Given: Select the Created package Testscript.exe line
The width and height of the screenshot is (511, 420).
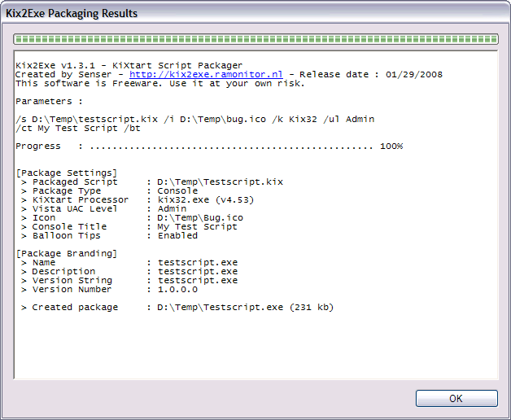Looking at the screenshot, I should pos(179,307).
